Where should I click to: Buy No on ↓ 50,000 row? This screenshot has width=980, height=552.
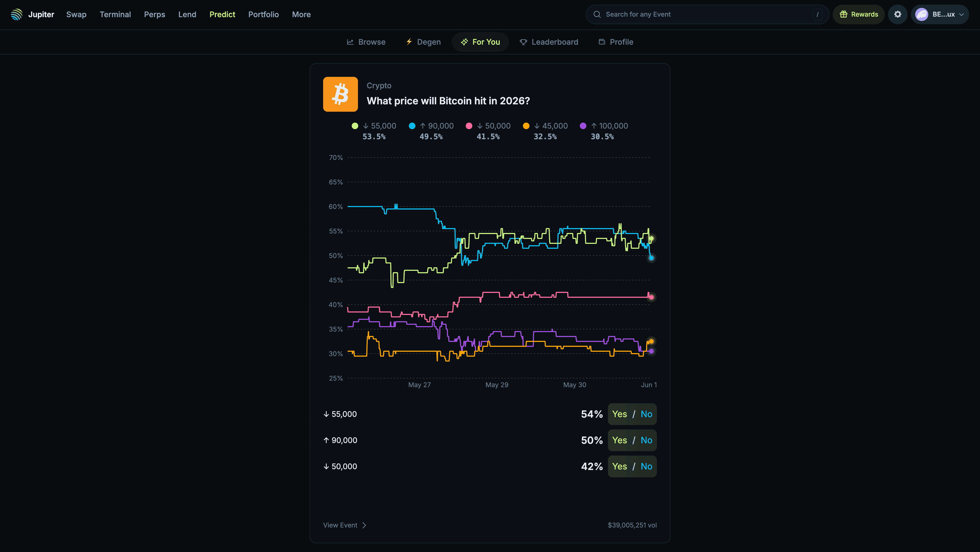tap(646, 467)
